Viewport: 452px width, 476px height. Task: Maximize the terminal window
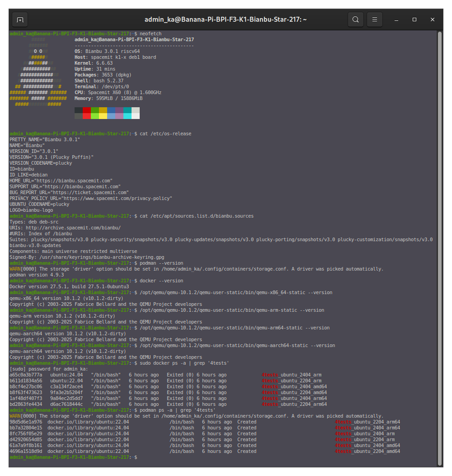point(414,19)
